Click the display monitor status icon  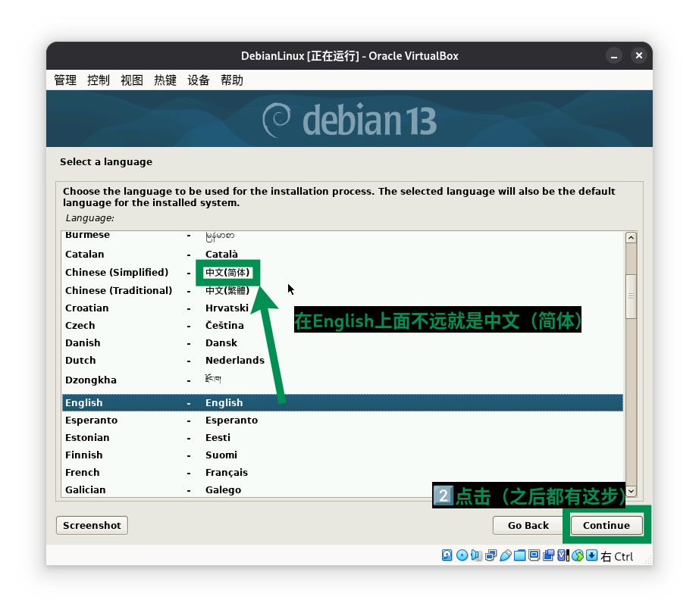[x=534, y=555]
